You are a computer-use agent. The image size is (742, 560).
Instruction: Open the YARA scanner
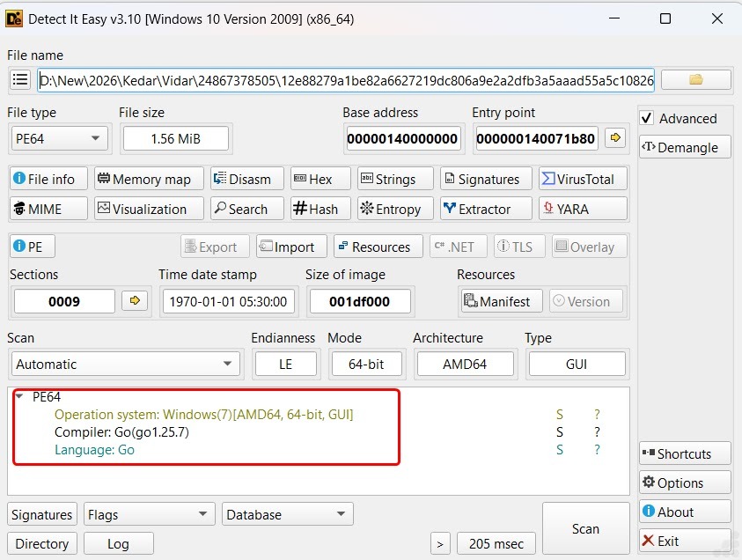click(x=583, y=209)
